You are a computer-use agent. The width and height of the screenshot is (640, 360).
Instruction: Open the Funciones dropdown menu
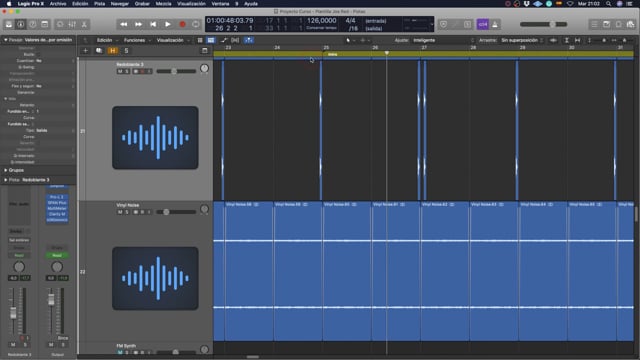coord(137,40)
